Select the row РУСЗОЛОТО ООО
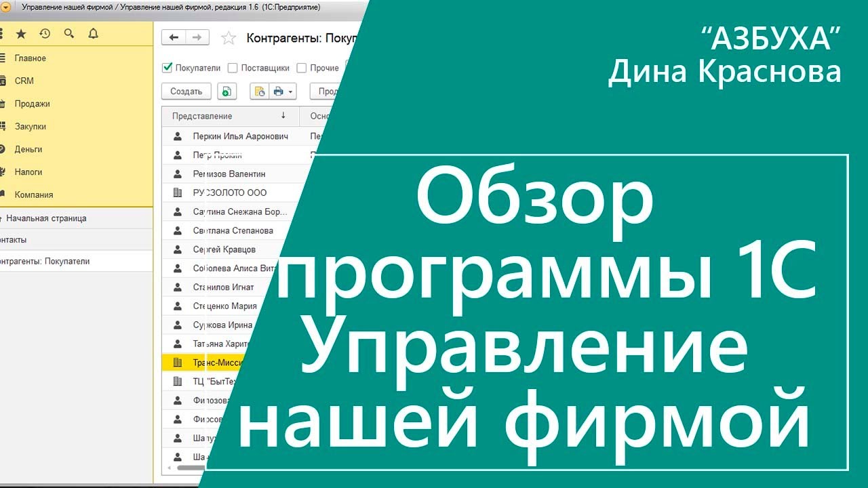 tap(231, 192)
